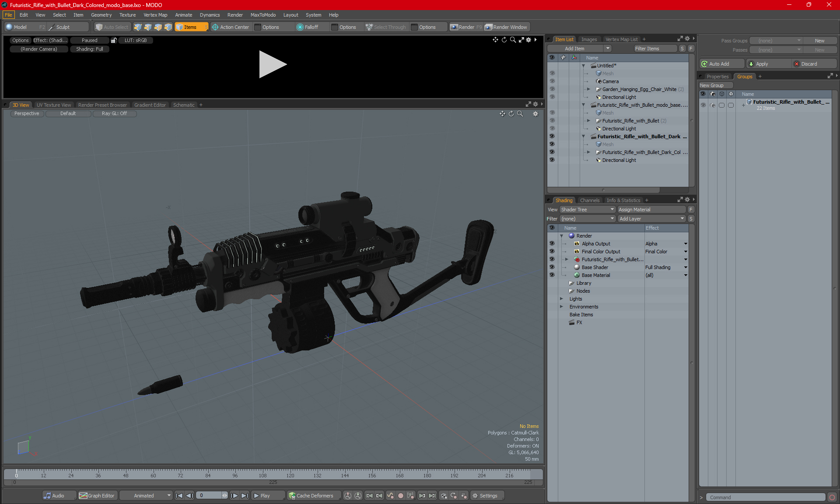Click Discard button
The height and width of the screenshot is (504, 840).
pyautogui.click(x=814, y=64)
